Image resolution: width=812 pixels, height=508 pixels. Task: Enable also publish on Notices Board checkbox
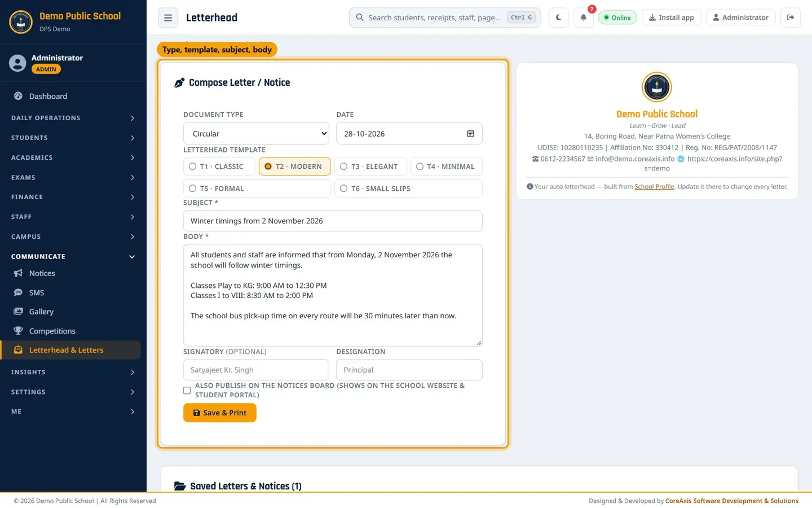coord(187,390)
